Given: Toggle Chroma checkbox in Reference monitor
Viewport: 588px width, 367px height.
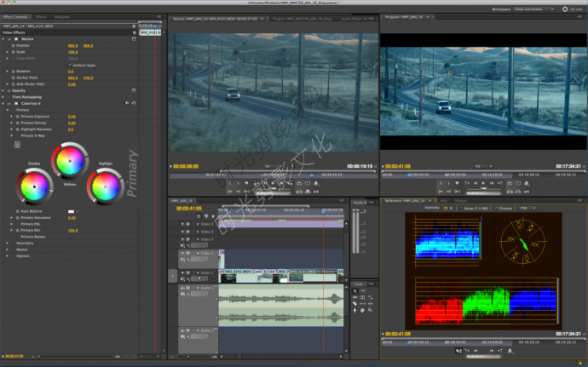Looking at the screenshot, I should [496, 208].
